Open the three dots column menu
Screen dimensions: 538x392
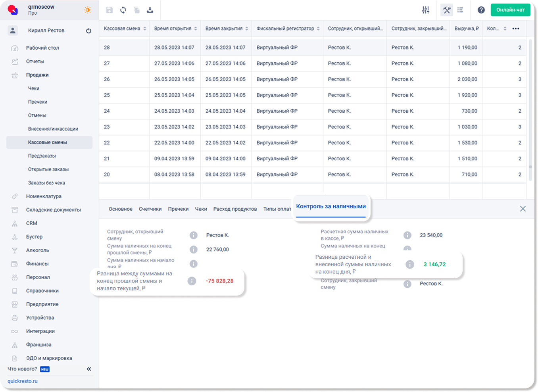coord(515,29)
